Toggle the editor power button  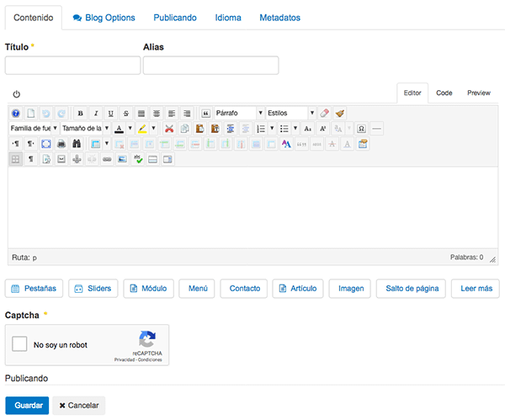click(17, 94)
